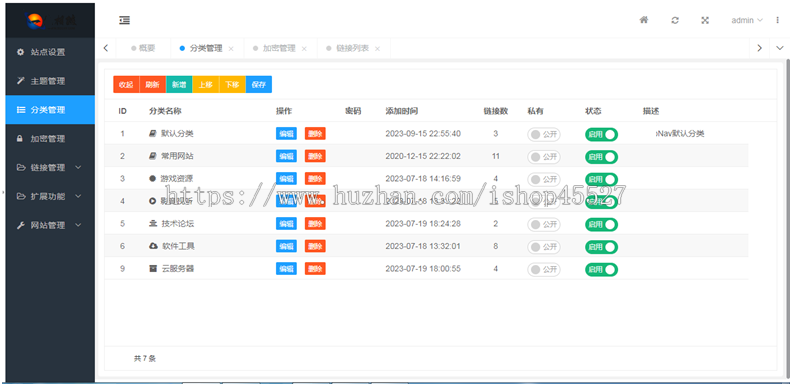Delete the 常用网站 category
The width and height of the screenshot is (792, 386).
point(315,156)
